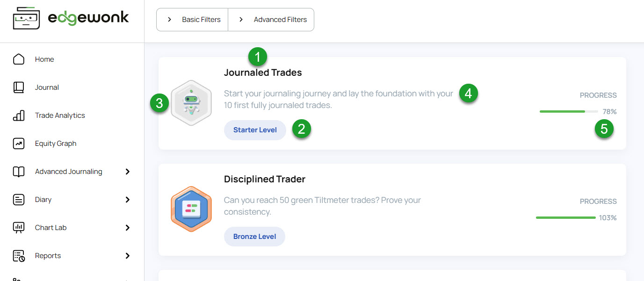Click the Disciplined Trader hexagon badge
This screenshot has height=281, width=644.
click(x=191, y=209)
